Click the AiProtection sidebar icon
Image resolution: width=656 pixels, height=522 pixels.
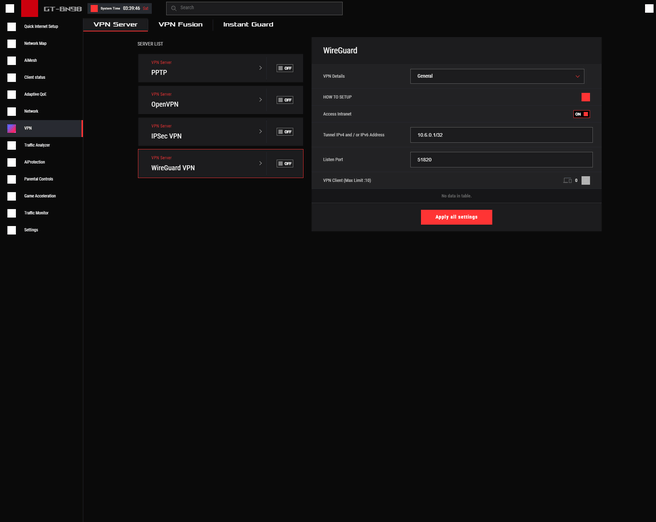(12, 162)
